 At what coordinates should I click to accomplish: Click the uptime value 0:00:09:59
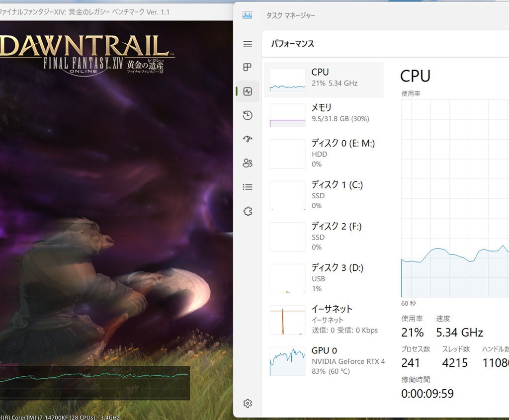click(x=427, y=393)
